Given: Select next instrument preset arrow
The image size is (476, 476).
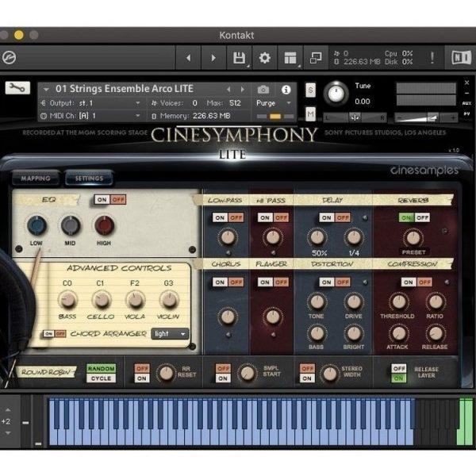Looking at the screenshot, I should point(242,89).
